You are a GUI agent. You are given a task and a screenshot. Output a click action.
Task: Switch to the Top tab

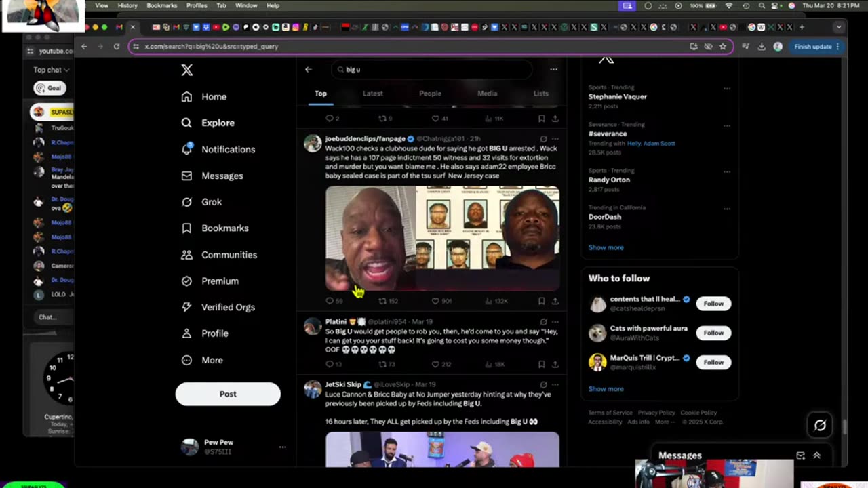[x=321, y=94]
